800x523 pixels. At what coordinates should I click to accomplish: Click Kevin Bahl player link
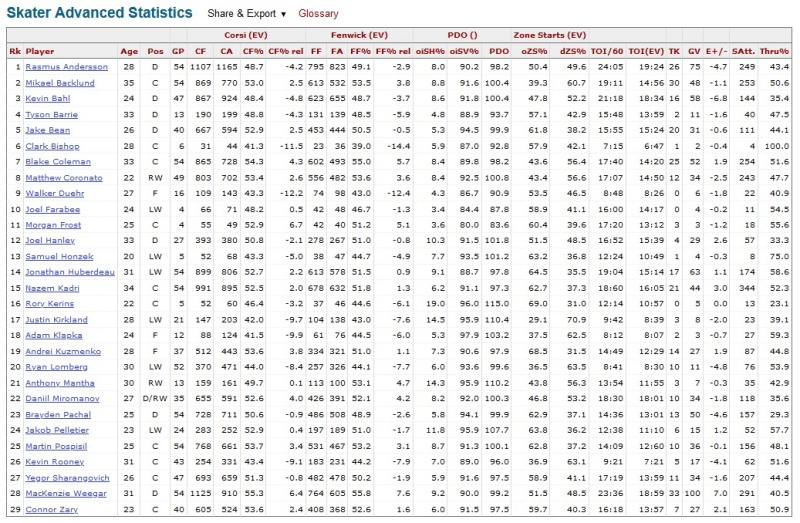click(x=47, y=98)
